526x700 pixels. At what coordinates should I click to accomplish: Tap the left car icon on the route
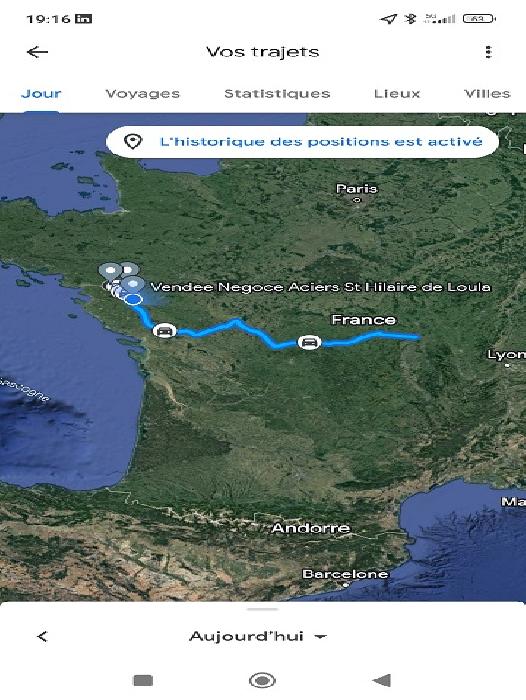tap(165, 331)
